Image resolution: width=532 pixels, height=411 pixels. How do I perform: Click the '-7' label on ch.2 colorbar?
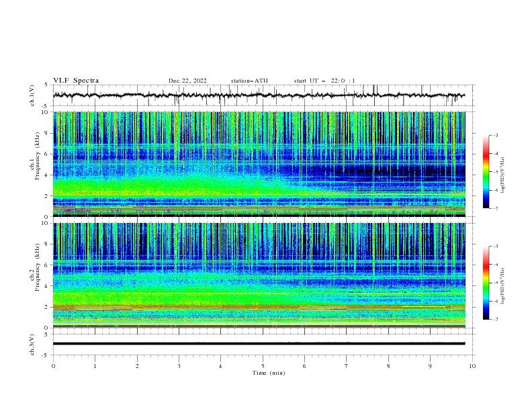click(x=496, y=320)
